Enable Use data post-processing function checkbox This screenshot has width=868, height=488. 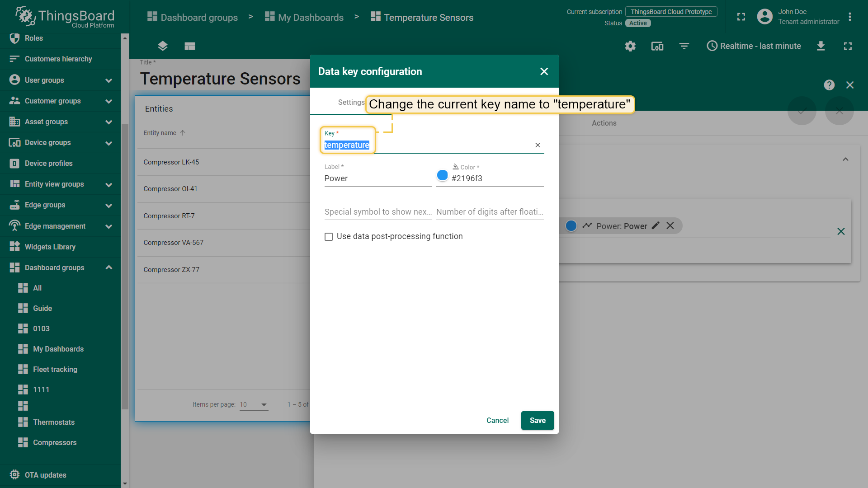(329, 237)
